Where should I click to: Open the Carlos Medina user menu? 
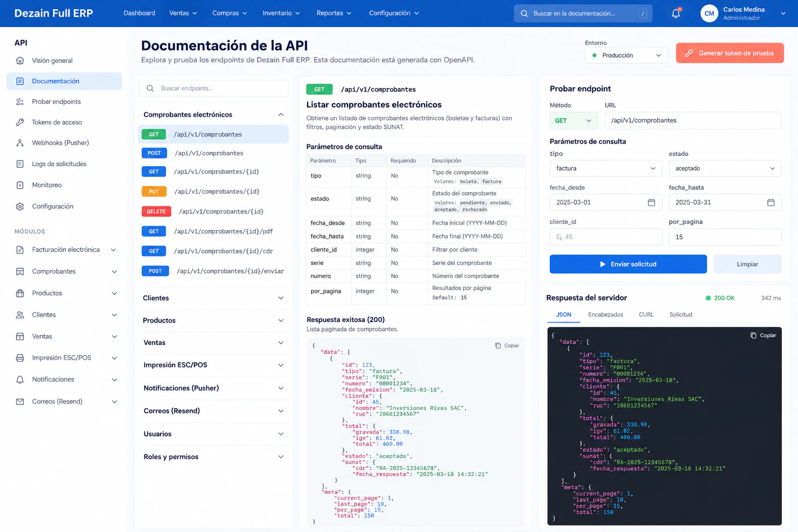pos(743,14)
